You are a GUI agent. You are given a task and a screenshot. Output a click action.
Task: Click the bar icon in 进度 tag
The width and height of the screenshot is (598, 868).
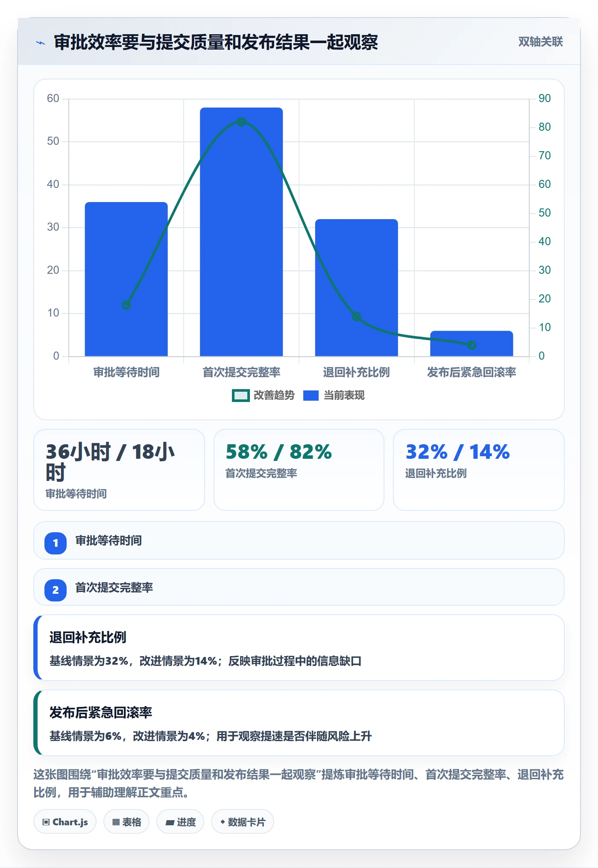pos(170,823)
